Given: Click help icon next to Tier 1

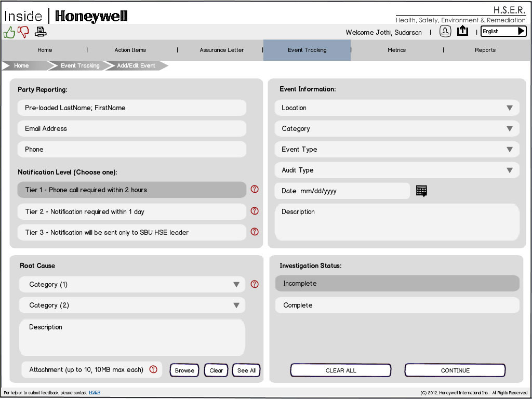Looking at the screenshot, I should [x=255, y=189].
